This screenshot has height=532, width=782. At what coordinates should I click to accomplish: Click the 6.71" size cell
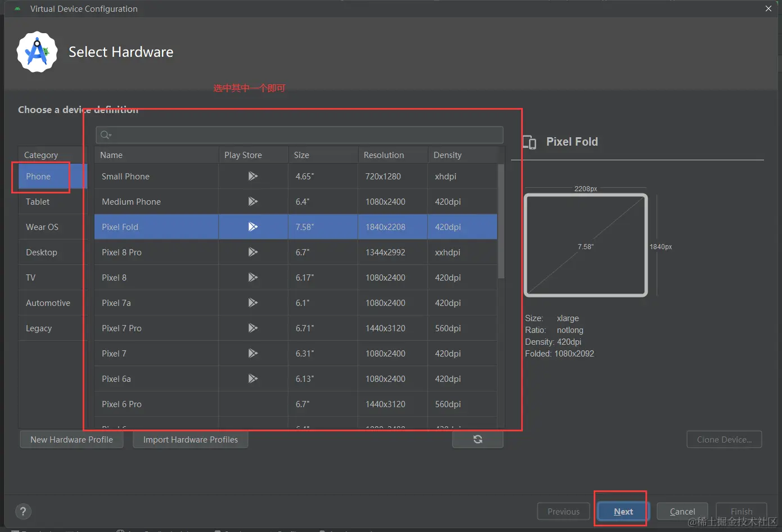click(323, 328)
